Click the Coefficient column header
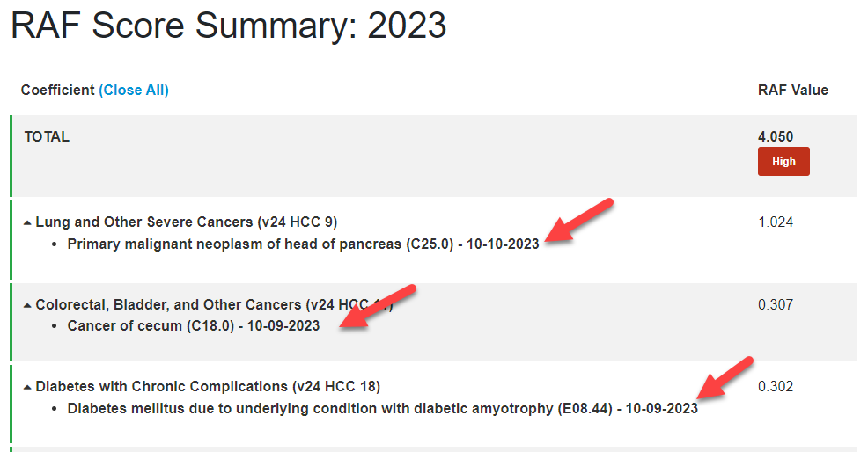The height and width of the screenshot is (452, 868). 57,90
